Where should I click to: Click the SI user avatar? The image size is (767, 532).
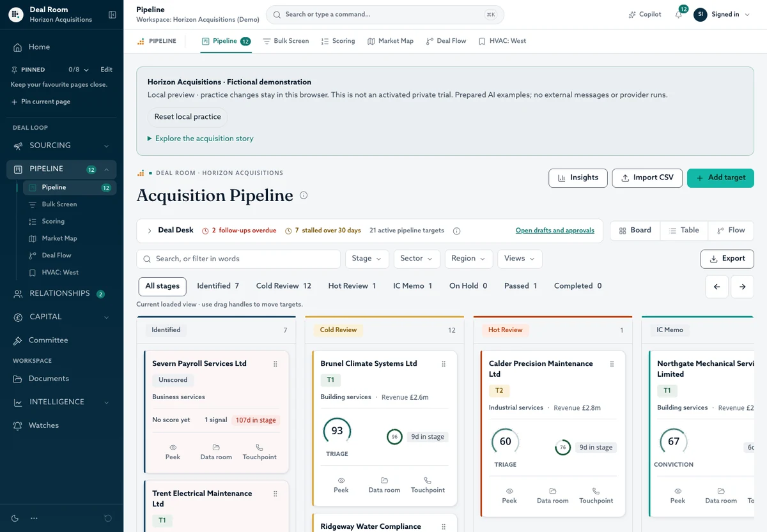(x=701, y=15)
